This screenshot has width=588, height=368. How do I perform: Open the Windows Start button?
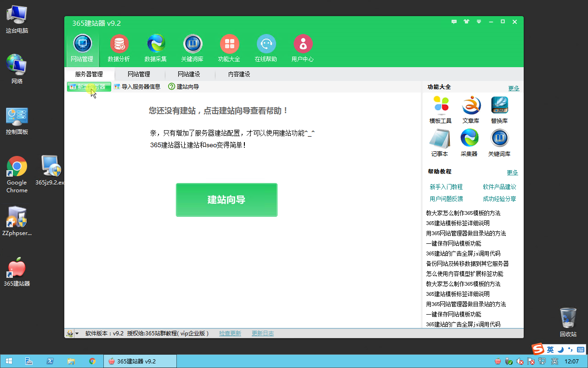(9, 361)
